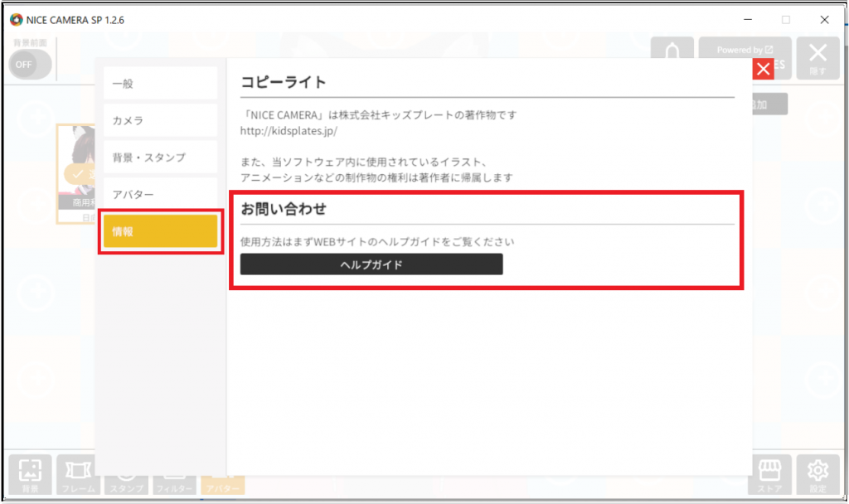Select the highlighted 情報 tab

click(x=160, y=231)
